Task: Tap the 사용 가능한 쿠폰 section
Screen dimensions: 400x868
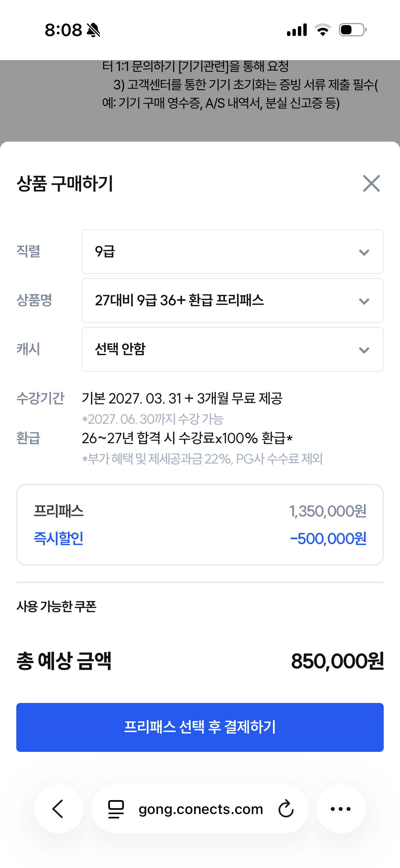Action: [x=56, y=606]
